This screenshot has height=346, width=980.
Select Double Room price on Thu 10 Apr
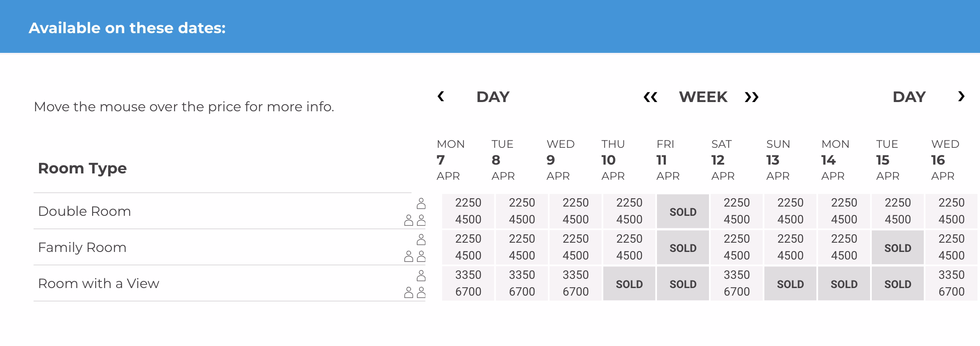pos(629,211)
